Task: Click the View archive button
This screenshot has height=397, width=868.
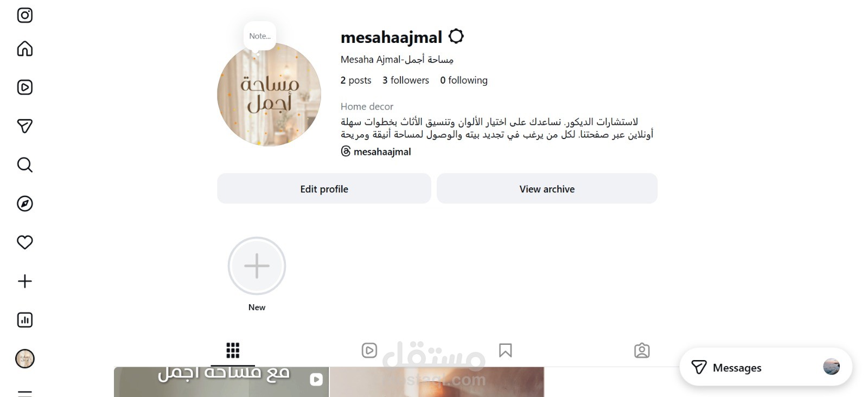Action: click(x=547, y=188)
